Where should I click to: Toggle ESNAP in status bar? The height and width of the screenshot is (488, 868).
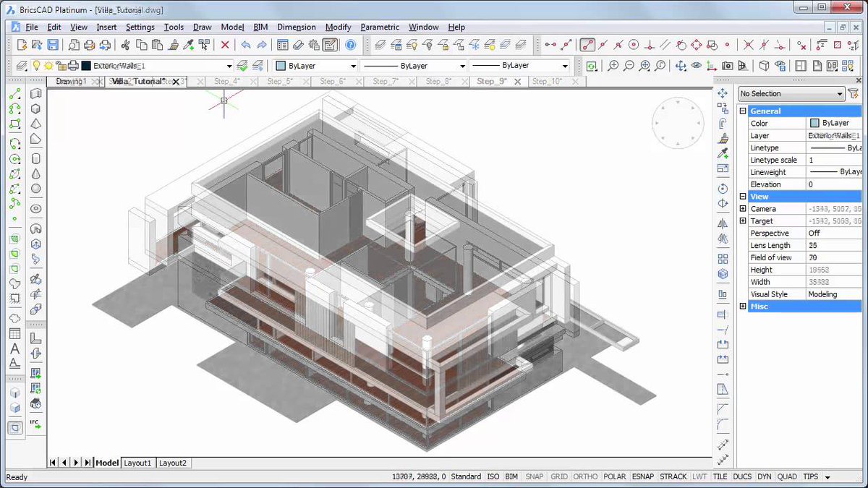click(x=643, y=476)
